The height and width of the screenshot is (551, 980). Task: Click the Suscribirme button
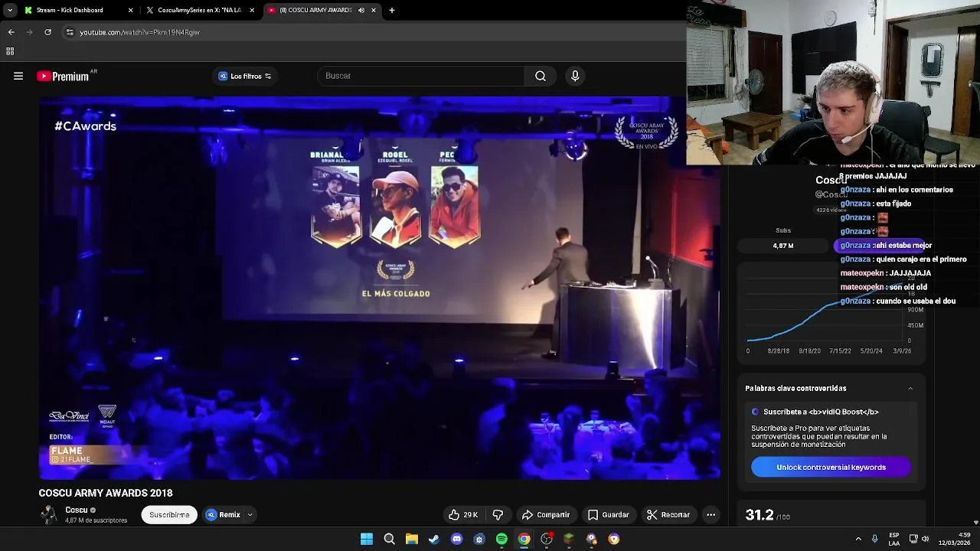coord(169,515)
